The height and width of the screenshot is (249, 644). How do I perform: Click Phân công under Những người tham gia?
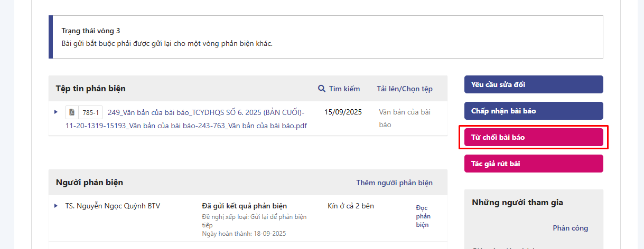(570, 228)
